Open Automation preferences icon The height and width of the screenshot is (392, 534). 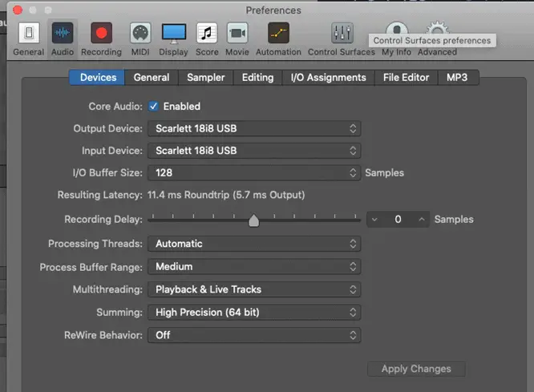(278, 33)
